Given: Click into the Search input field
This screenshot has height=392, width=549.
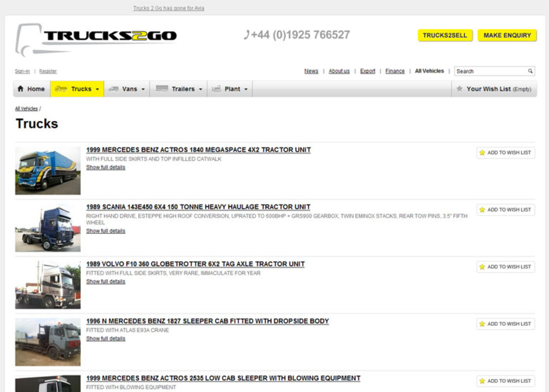Looking at the screenshot, I should [x=490, y=71].
